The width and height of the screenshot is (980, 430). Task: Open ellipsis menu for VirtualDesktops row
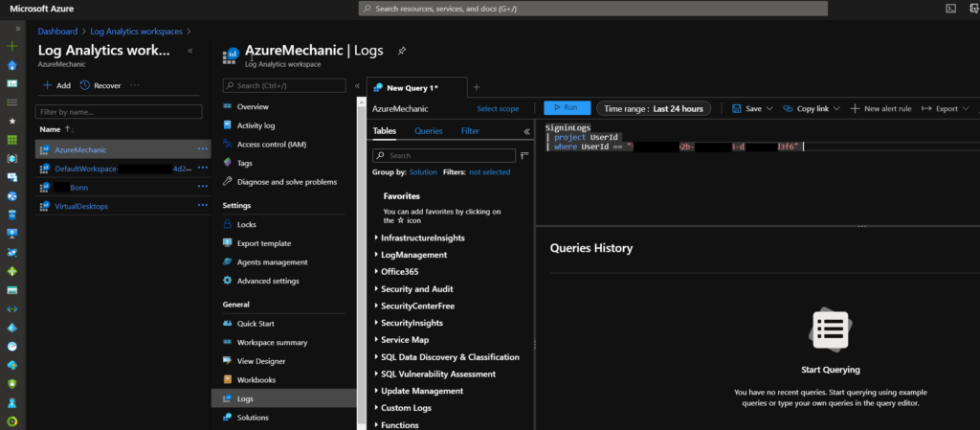point(203,206)
